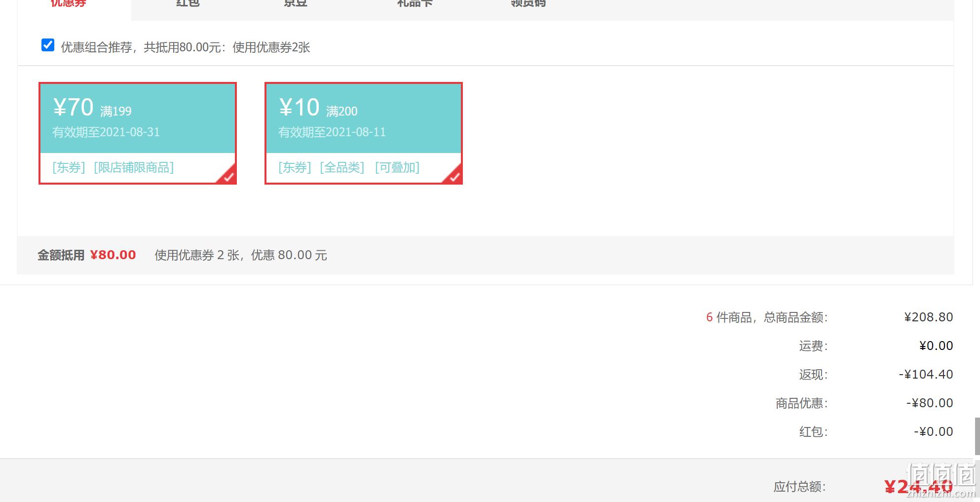Click the 红包 value -¥0.00
980x502 pixels.
click(x=933, y=431)
